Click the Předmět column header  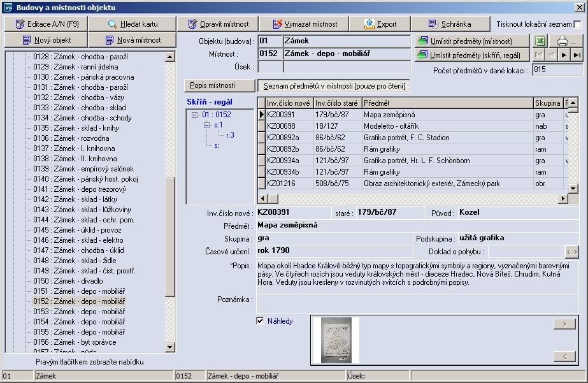[x=448, y=103]
